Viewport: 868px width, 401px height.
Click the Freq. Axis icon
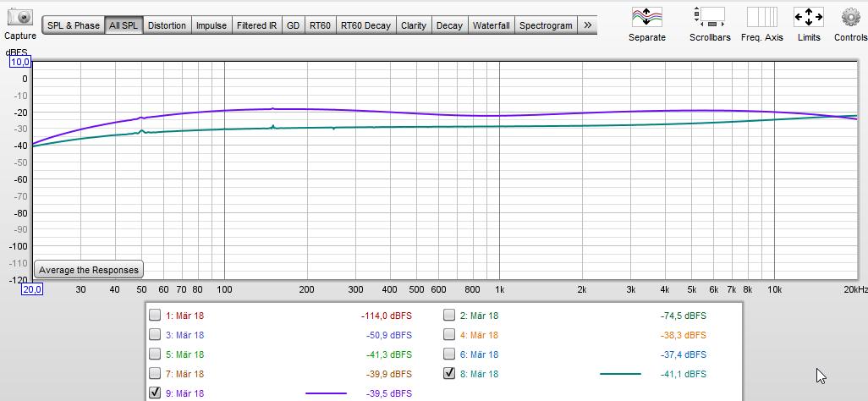click(761, 17)
